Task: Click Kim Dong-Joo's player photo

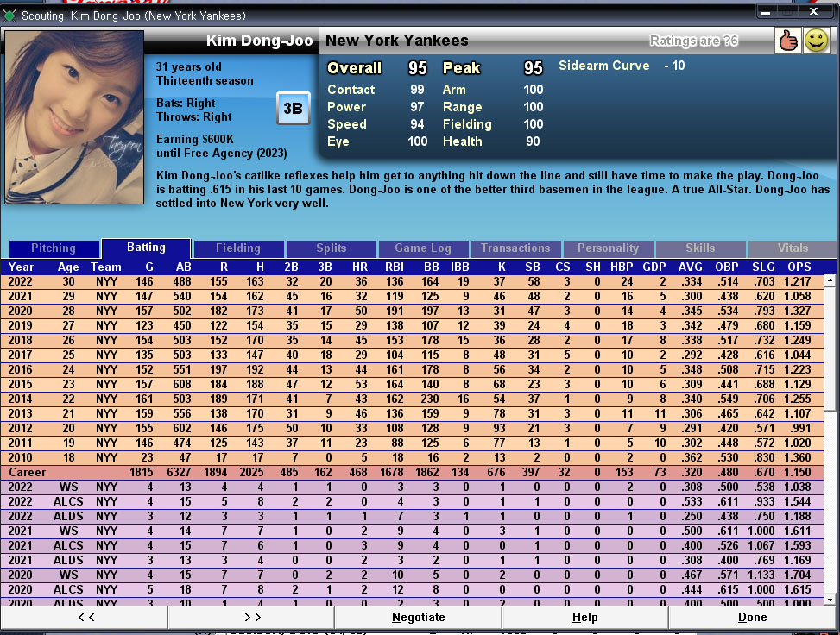Action: click(74, 117)
